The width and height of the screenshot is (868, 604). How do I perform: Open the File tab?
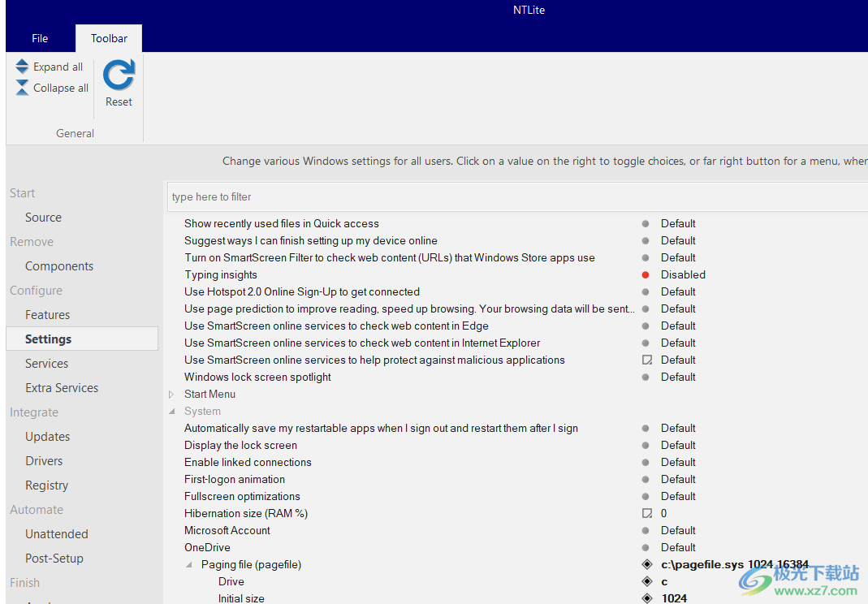pyautogui.click(x=40, y=38)
